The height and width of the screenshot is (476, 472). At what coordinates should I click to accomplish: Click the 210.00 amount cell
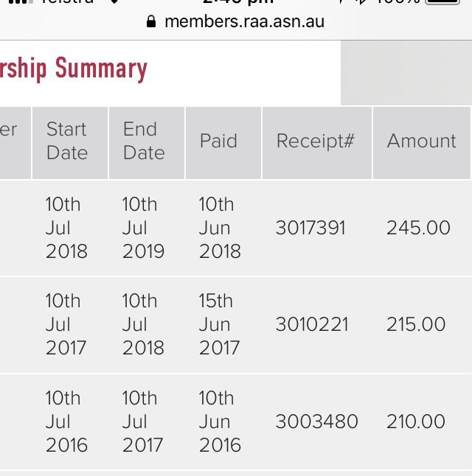point(416,421)
